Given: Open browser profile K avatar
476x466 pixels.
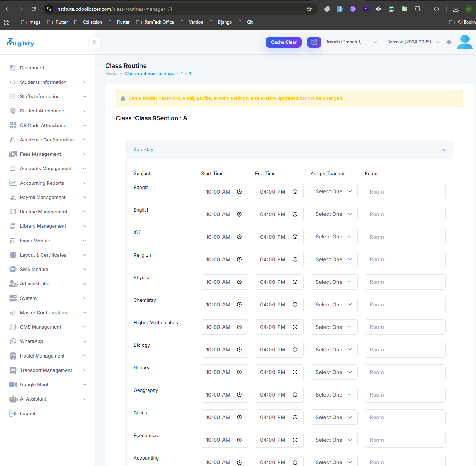Looking at the screenshot, I should pyautogui.click(x=468, y=9).
